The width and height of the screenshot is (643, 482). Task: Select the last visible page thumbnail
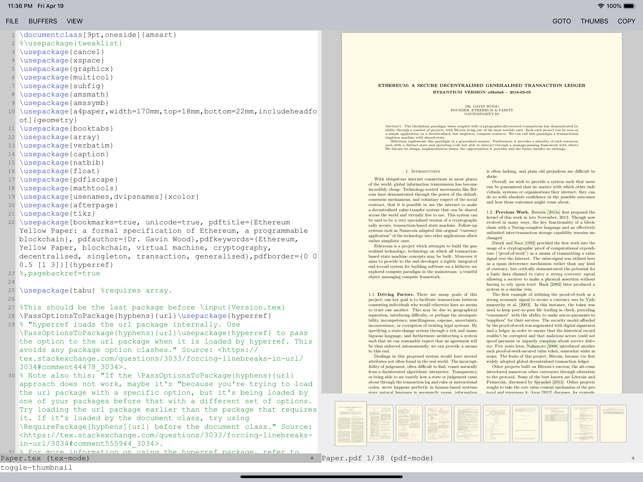coord(613,424)
